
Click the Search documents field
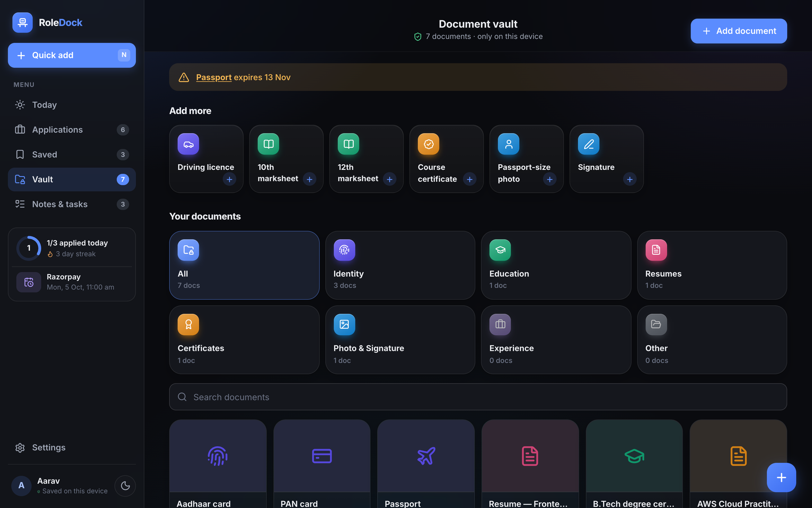tap(478, 397)
